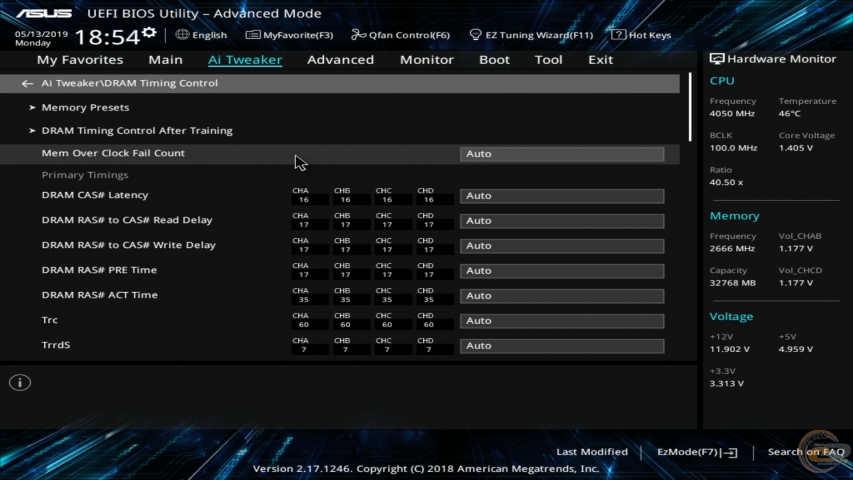Image resolution: width=853 pixels, height=480 pixels.
Task: Open MyFavorite(F3) shortcut
Action: pyautogui.click(x=289, y=35)
